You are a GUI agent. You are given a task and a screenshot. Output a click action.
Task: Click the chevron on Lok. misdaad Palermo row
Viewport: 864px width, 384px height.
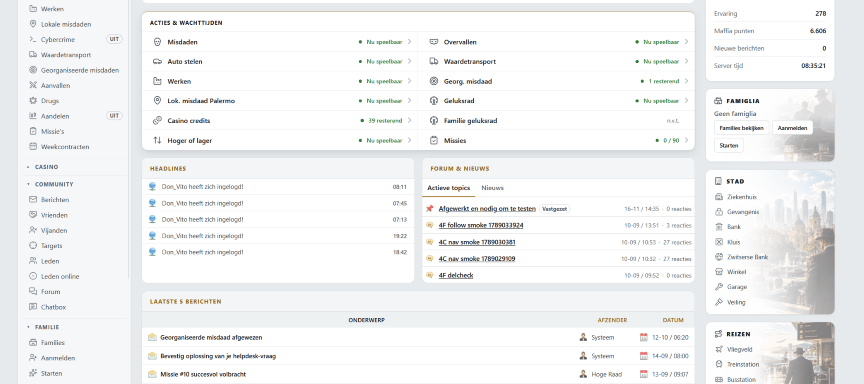pyautogui.click(x=409, y=101)
